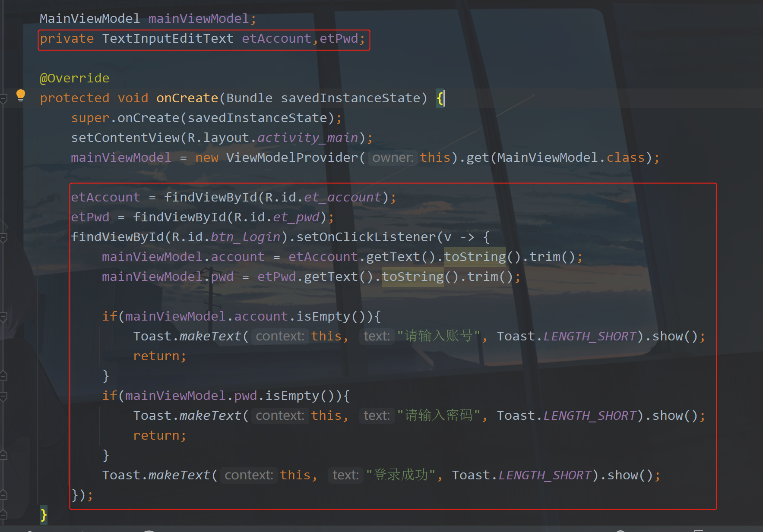This screenshot has width=763, height=532.
Task: Click LENGTH_SHORT on the 登录成功 toast line
Action: pyautogui.click(x=545, y=475)
